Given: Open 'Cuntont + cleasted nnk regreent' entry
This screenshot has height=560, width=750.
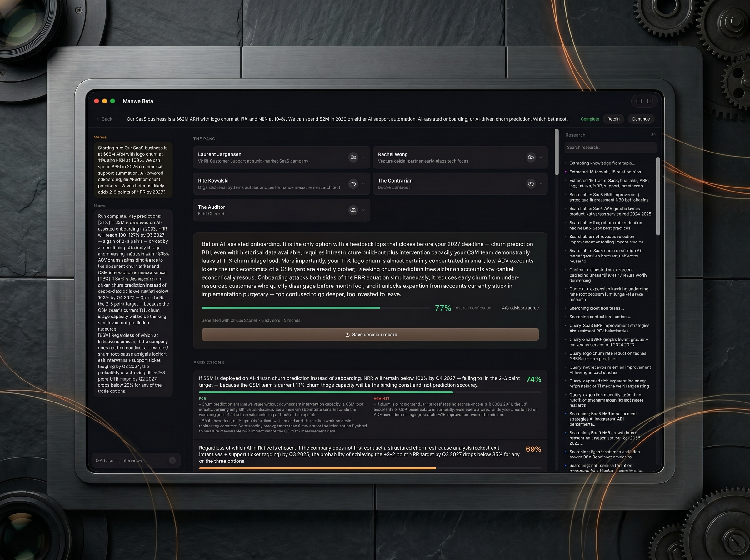Looking at the screenshot, I should point(608,275).
